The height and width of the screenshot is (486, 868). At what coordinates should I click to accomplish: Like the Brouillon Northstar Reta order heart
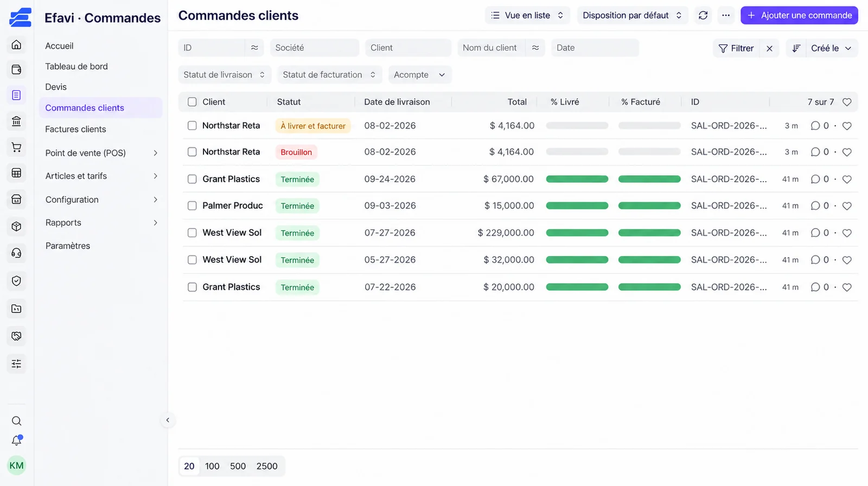(x=847, y=152)
